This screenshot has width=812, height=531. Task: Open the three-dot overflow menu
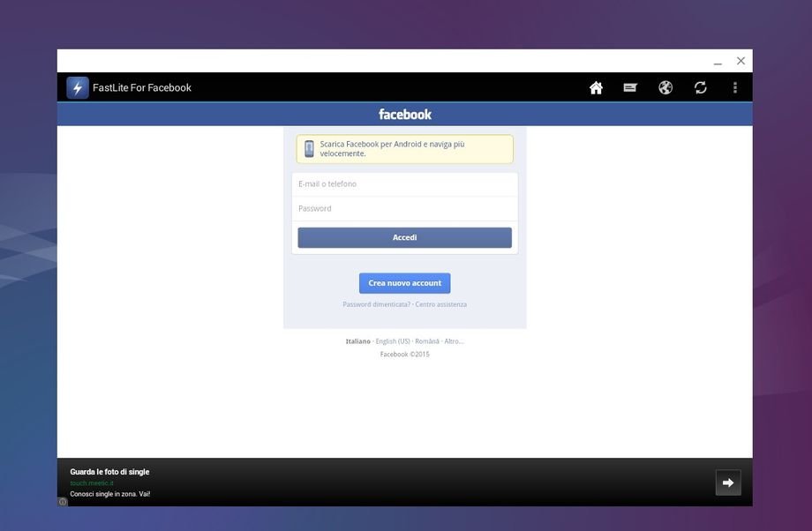735,87
